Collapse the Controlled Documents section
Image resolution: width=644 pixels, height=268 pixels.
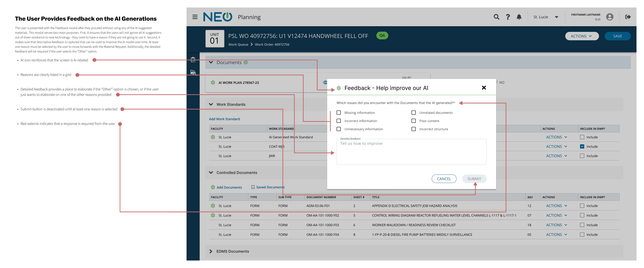click(211, 172)
